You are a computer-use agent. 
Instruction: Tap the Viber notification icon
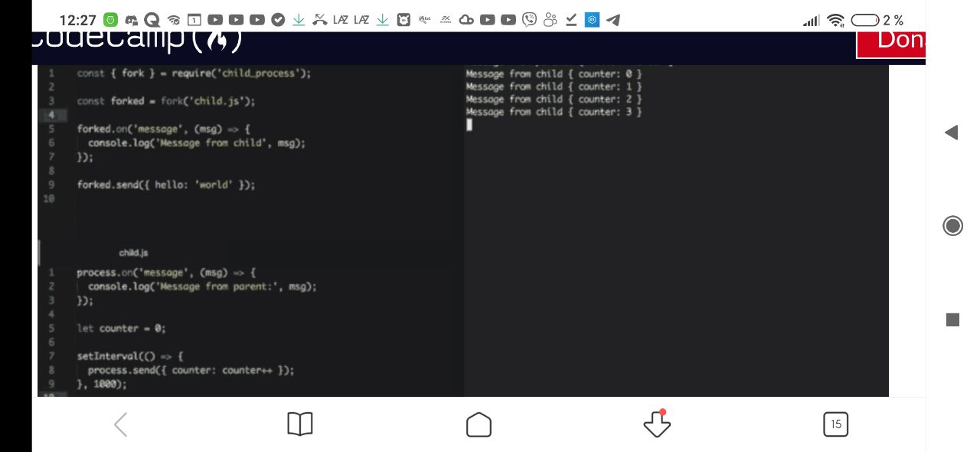(529, 20)
